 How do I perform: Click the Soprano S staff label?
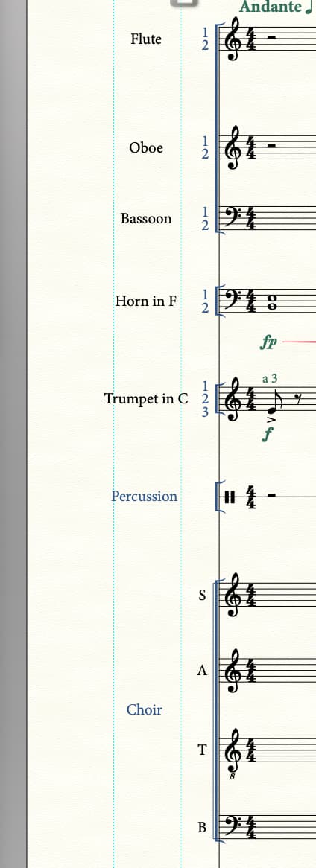pyautogui.click(x=203, y=595)
